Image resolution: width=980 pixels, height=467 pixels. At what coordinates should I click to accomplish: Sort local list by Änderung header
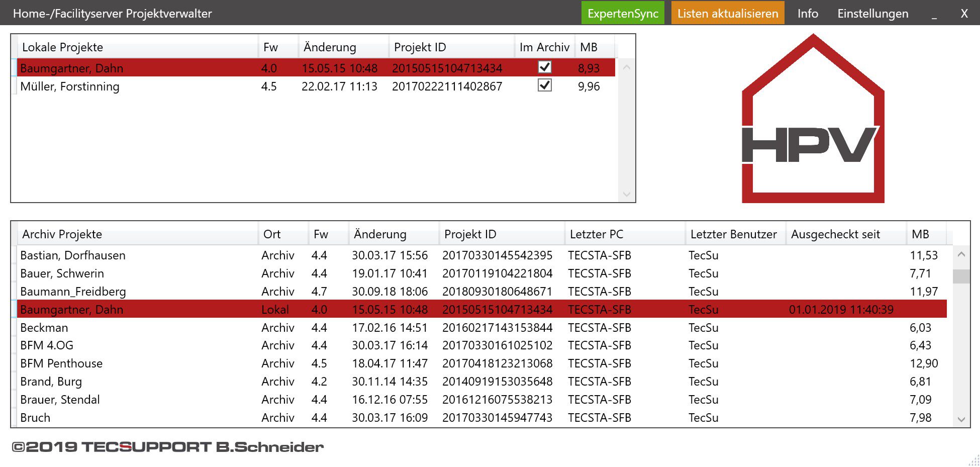pos(343,47)
